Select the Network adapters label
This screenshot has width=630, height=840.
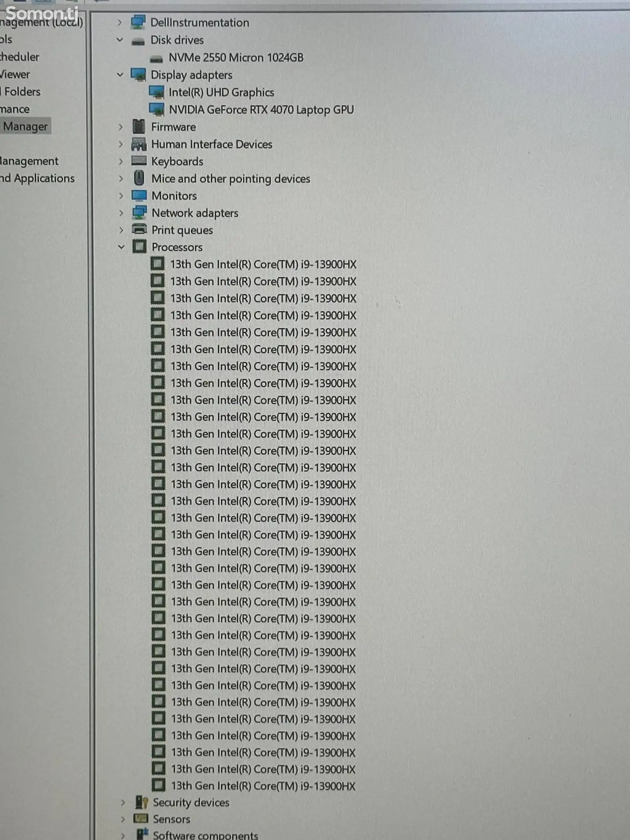tap(195, 213)
